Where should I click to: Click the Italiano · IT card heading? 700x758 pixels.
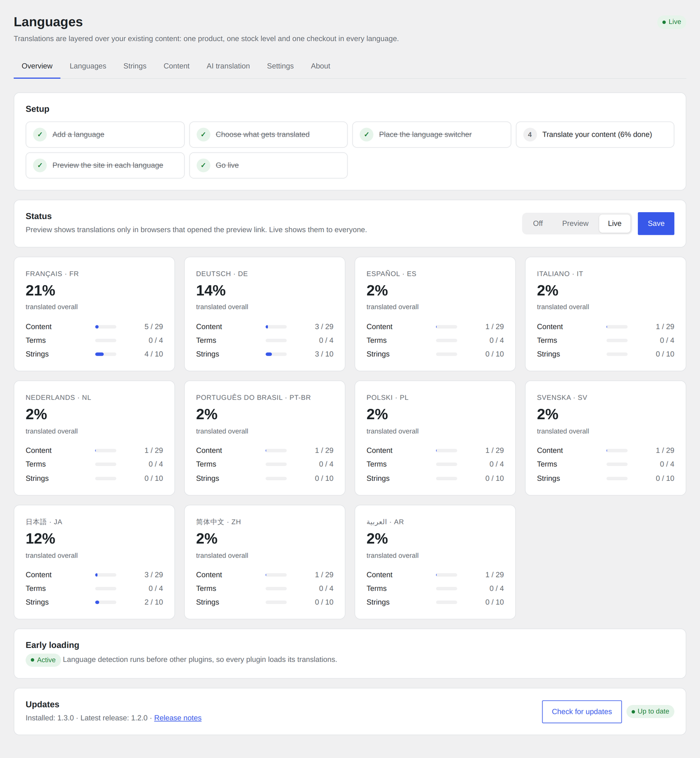(x=560, y=274)
